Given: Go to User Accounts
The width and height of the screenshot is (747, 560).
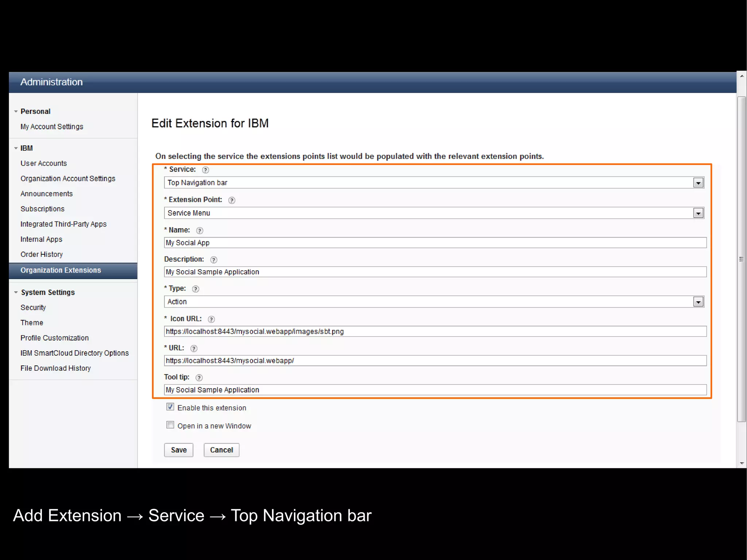Looking at the screenshot, I should tap(44, 163).
